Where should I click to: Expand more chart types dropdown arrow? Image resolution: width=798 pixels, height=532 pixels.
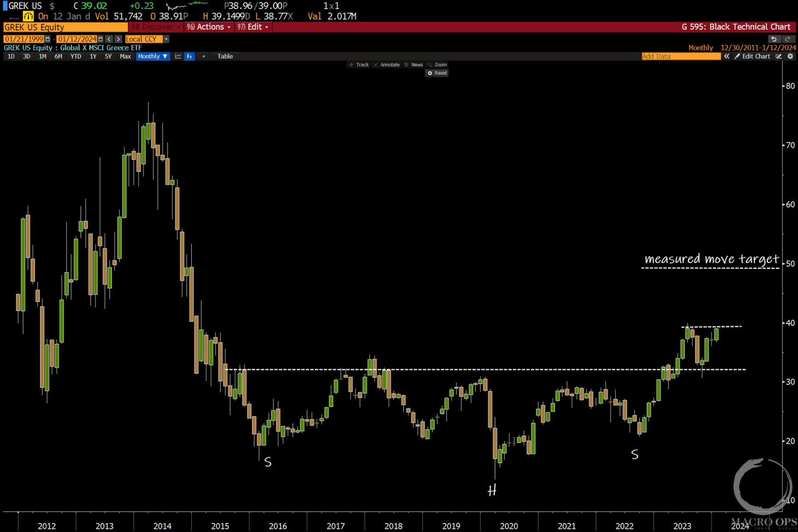pos(204,56)
